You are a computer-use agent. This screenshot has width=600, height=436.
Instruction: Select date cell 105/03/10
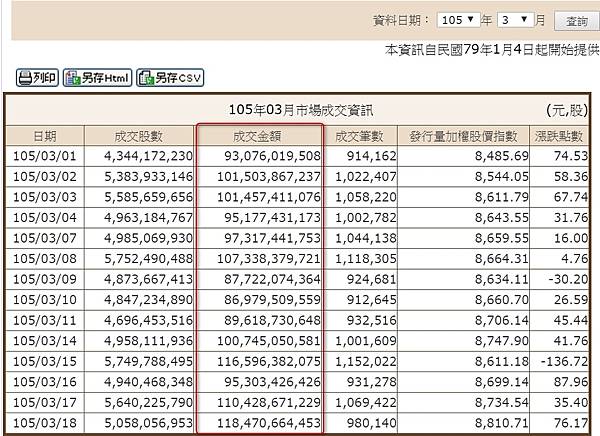point(45,300)
